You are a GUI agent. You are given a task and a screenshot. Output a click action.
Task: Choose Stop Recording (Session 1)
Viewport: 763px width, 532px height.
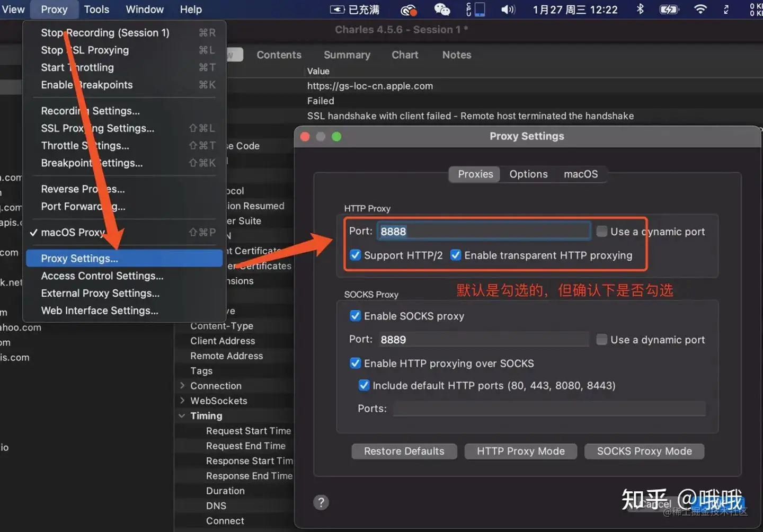pyautogui.click(x=125, y=33)
